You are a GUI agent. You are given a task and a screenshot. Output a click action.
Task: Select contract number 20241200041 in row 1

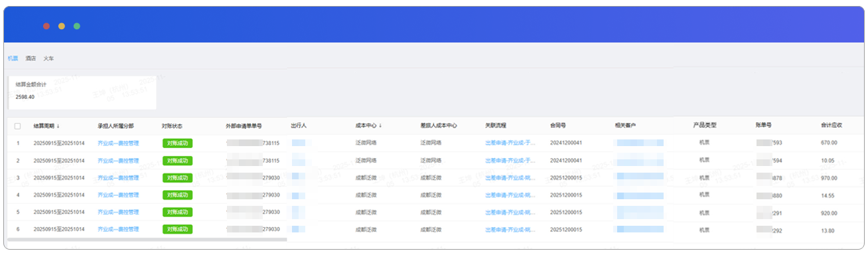tap(566, 143)
